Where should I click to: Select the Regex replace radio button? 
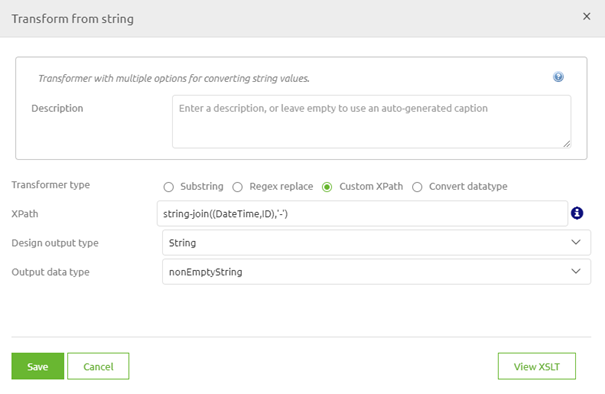[237, 187]
